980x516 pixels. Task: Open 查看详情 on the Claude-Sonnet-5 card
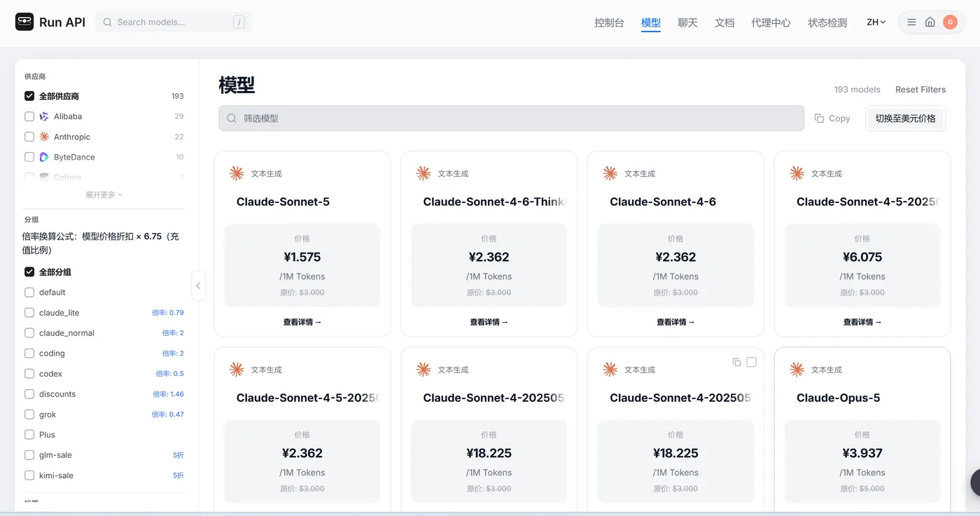tap(302, 322)
